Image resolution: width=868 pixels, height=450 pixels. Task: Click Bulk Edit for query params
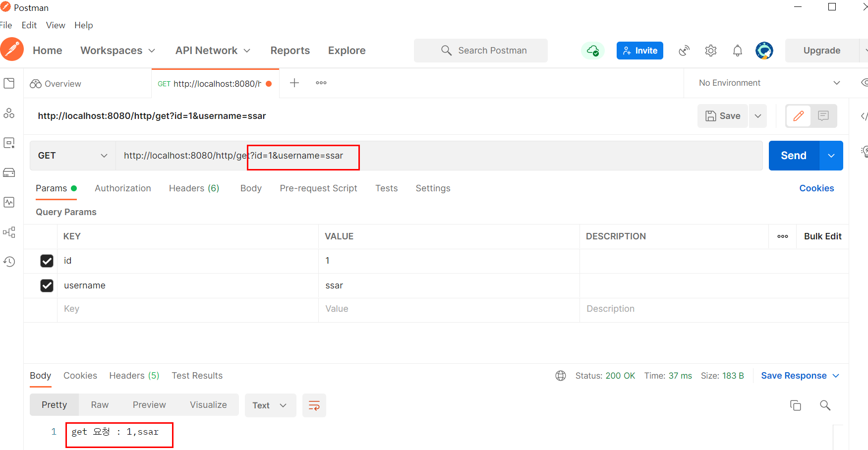(x=823, y=236)
